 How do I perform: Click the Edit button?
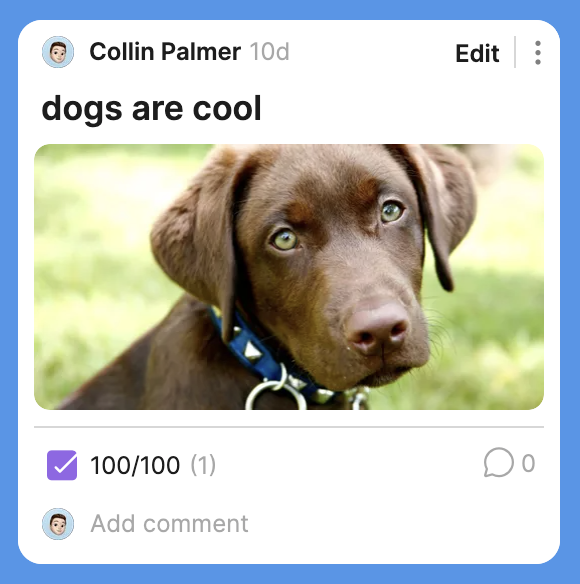477,53
